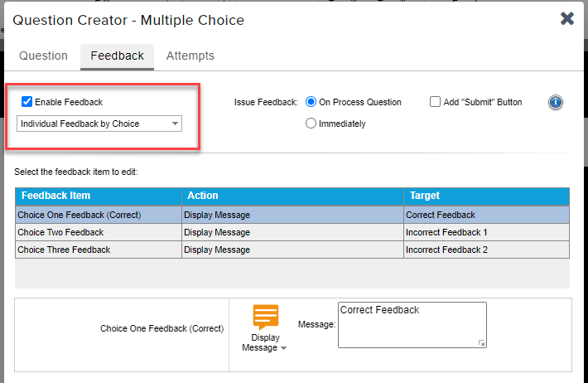Uncheck the Enable Feedback checkbox
The width and height of the screenshot is (588, 383).
(27, 102)
